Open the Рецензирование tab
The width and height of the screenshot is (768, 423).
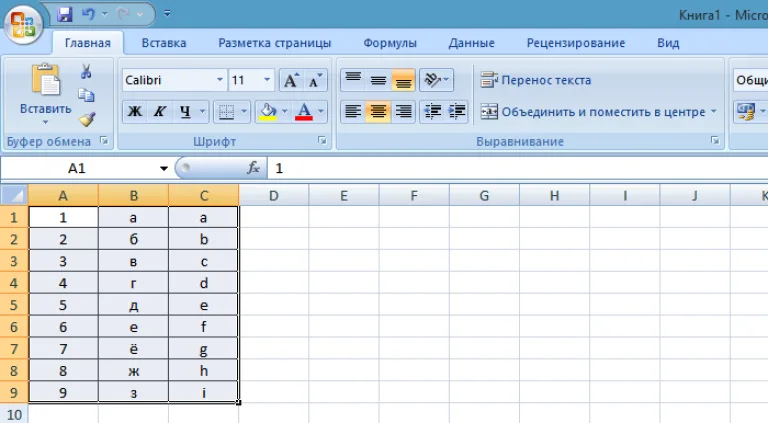coord(576,43)
